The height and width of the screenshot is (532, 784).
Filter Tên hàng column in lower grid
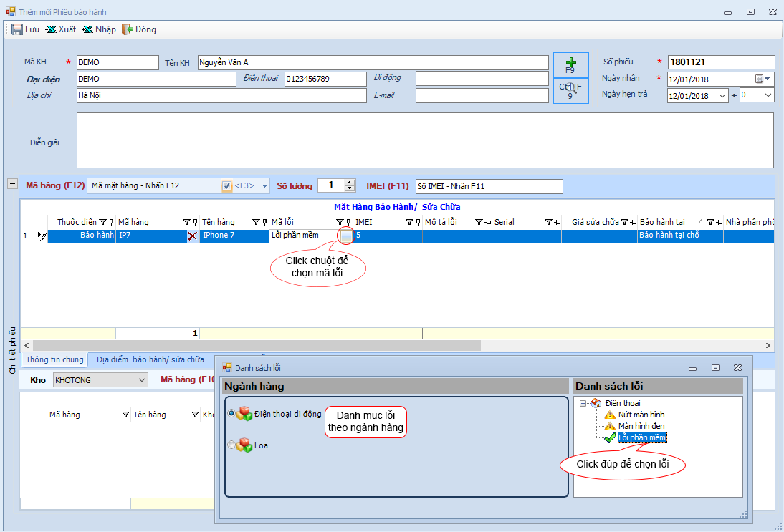click(195, 415)
